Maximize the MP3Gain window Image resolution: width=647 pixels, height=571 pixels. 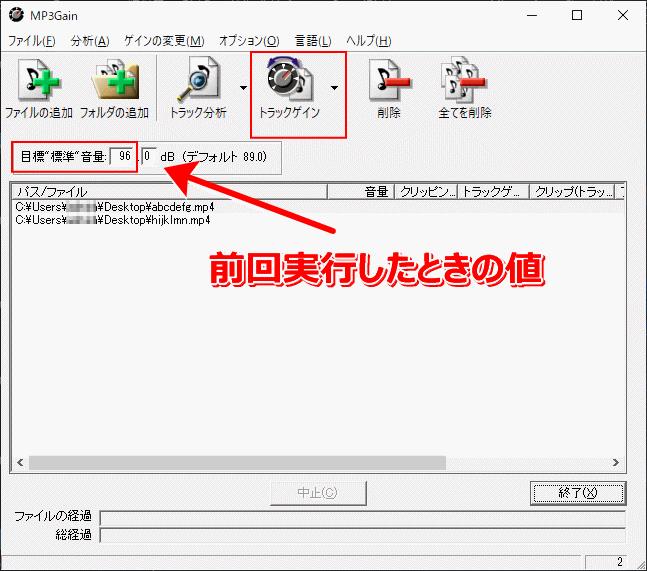(577, 15)
